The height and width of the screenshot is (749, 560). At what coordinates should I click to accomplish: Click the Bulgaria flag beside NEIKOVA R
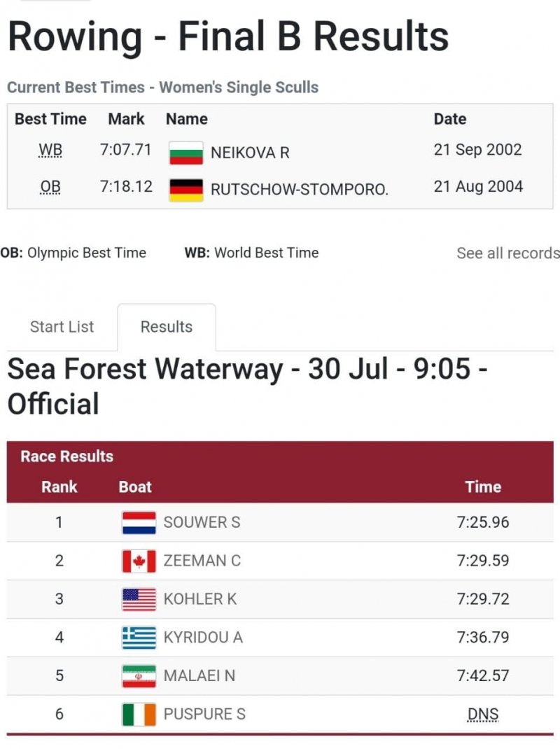pyautogui.click(x=186, y=153)
